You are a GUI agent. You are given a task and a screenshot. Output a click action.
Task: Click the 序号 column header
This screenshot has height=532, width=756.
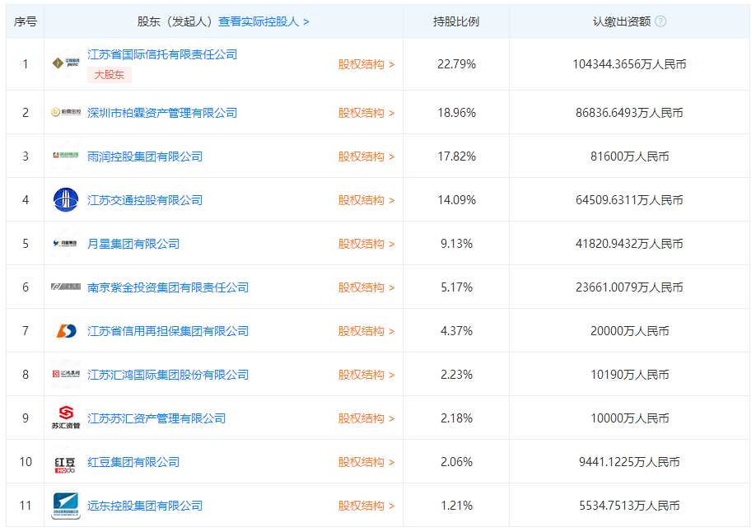(25, 21)
